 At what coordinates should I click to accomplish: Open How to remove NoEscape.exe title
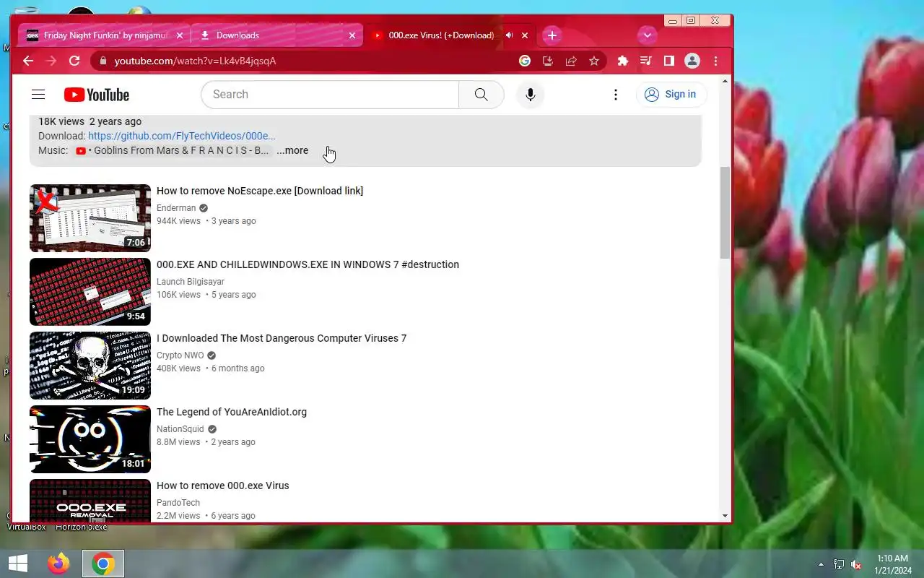click(260, 191)
